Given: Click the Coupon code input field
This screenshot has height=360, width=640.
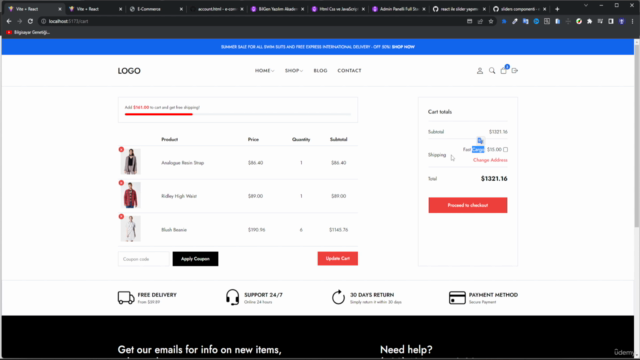Looking at the screenshot, I should coord(144,259).
